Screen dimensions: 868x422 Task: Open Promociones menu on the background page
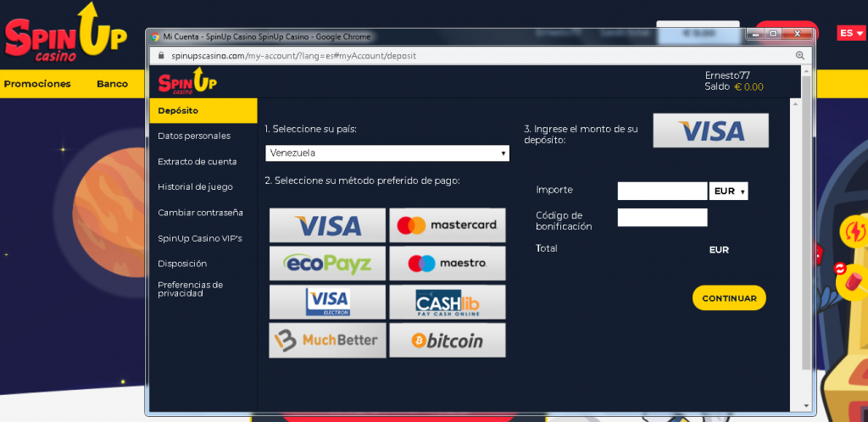point(37,84)
